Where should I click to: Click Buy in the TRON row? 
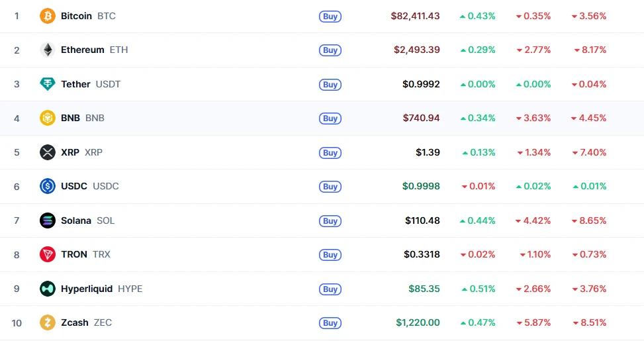click(x=330, y=255)
